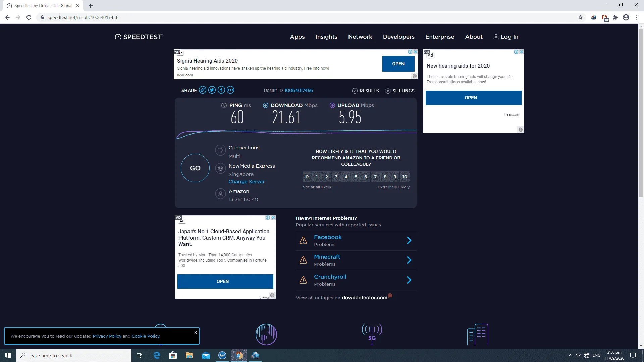Viewport: 644px width, 362px height.
Task: Open the Network menu
Action: [360, 37]
